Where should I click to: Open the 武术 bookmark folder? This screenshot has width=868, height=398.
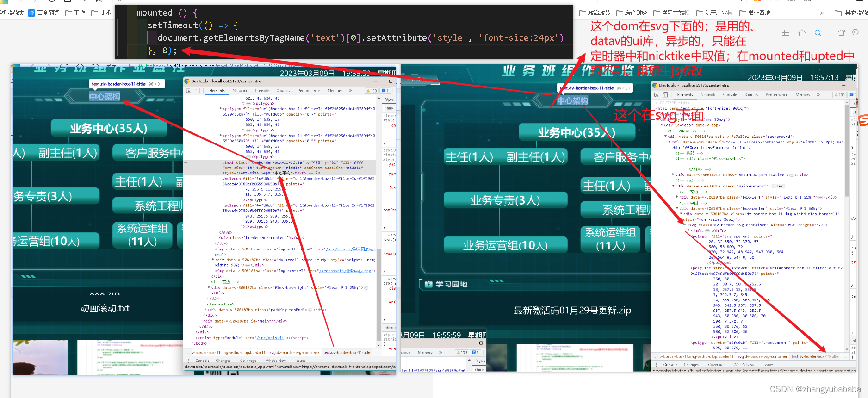[x=101, y=13]
